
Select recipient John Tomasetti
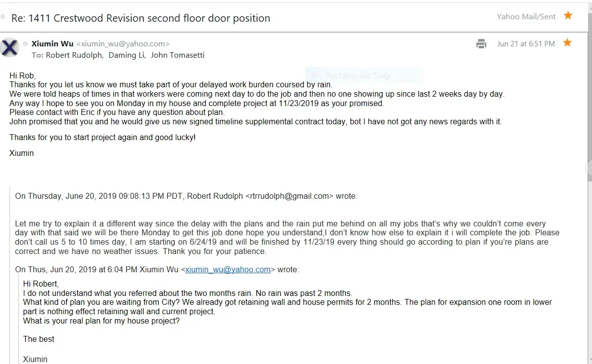coord(178,55)
